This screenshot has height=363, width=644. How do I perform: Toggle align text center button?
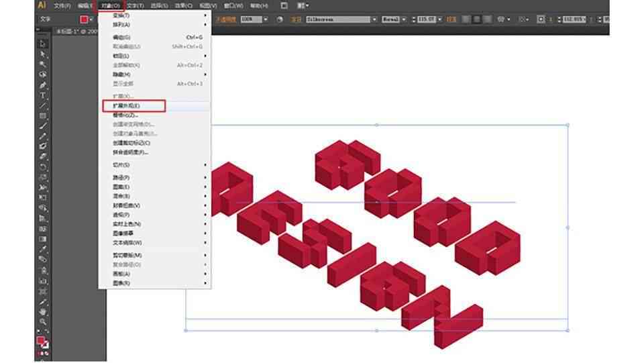tap(476, 19)
